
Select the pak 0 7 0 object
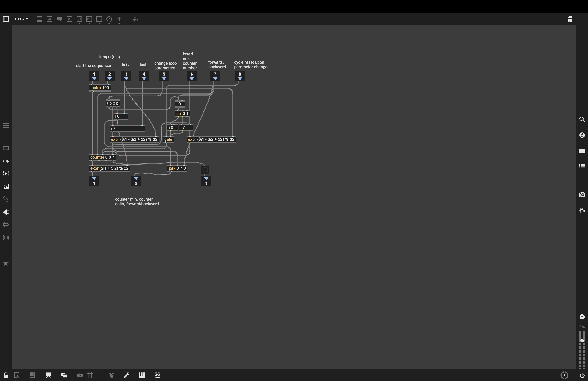(177, 168)
